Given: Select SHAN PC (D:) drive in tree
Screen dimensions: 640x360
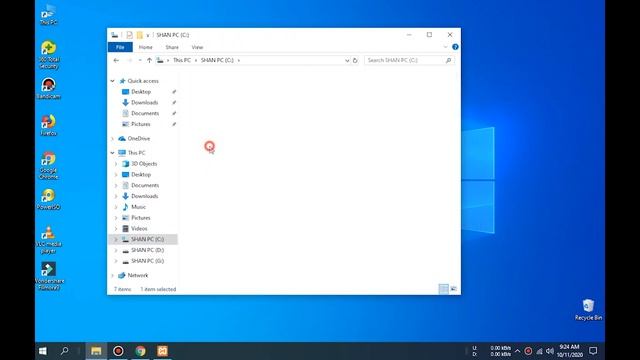Looking at the screenshot, I should pos(147,250).
